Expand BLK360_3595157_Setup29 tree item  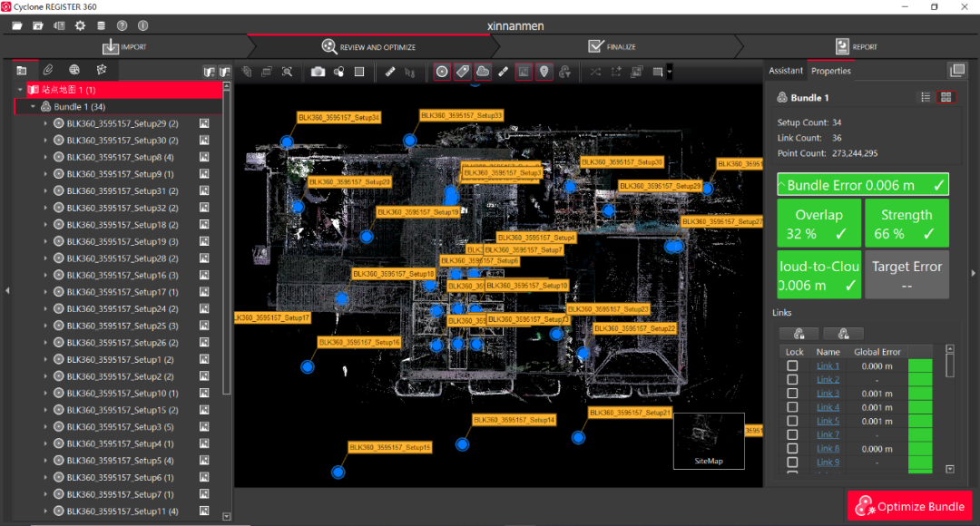click(x=45, y=123)
